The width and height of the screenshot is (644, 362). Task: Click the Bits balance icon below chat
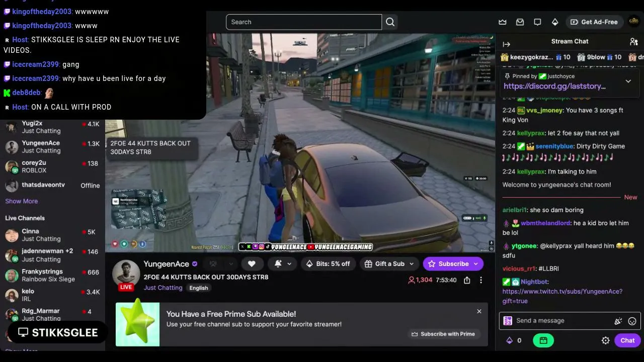coord(509,340)
